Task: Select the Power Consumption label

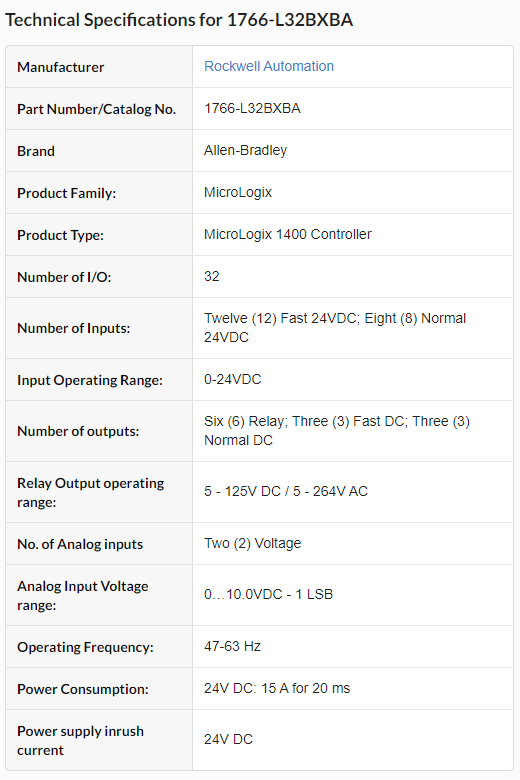Action: pyautogui.click(x=83, y=689)
